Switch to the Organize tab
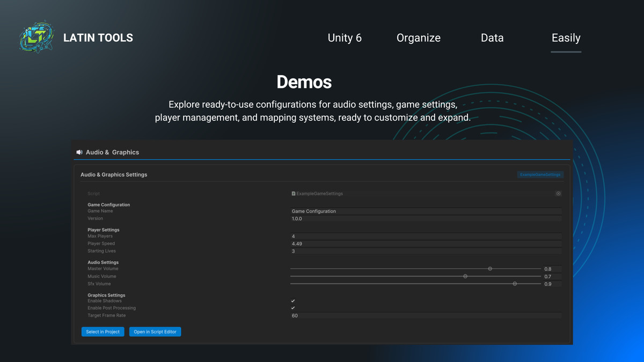Screen dimensions: 644x362 point(418,38)
